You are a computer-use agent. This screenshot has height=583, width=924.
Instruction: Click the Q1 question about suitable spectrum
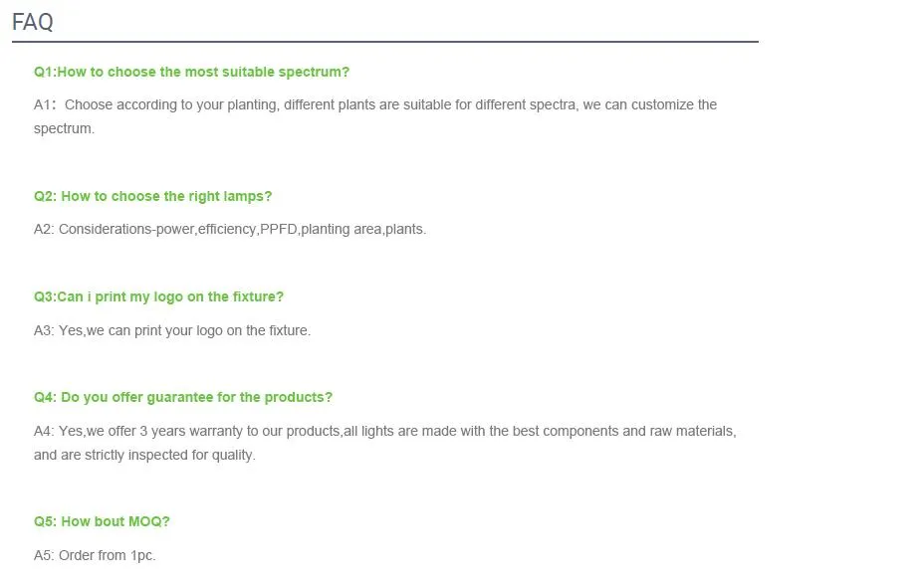[191, 72]
